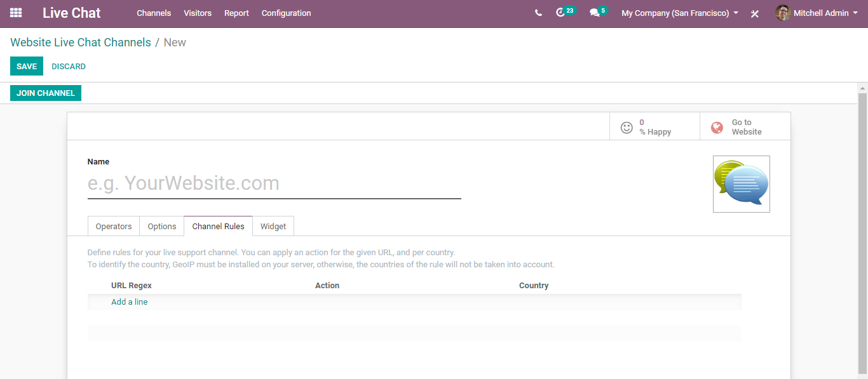The width and height of the screenshot is (868, 379).
Task: Click the vertical scrollbar thumb
Action: coord(862,232)
